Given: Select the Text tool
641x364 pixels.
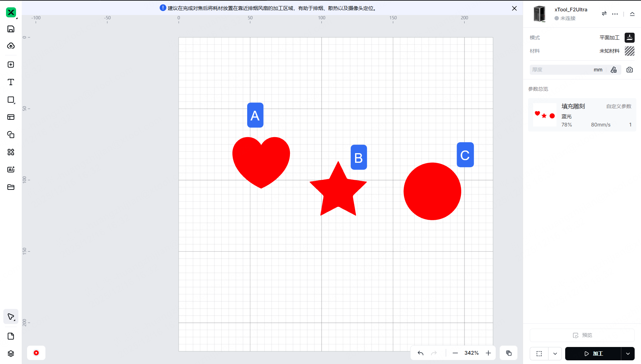Looking at the screenshot, I should click(11, 82).
